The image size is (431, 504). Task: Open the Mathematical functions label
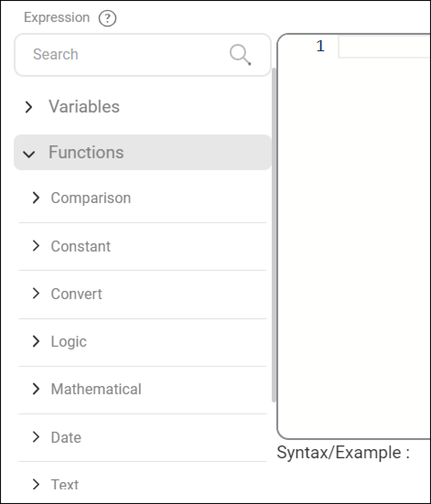coord(96,389)
